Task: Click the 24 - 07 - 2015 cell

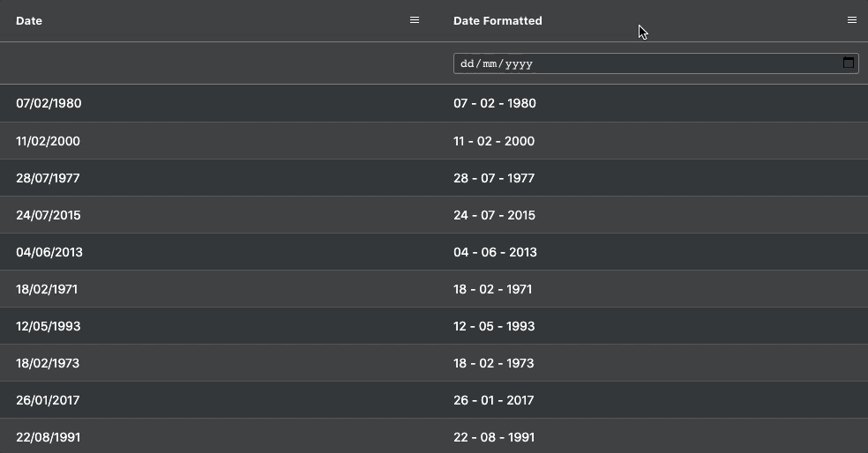Action: pos(653,215)
